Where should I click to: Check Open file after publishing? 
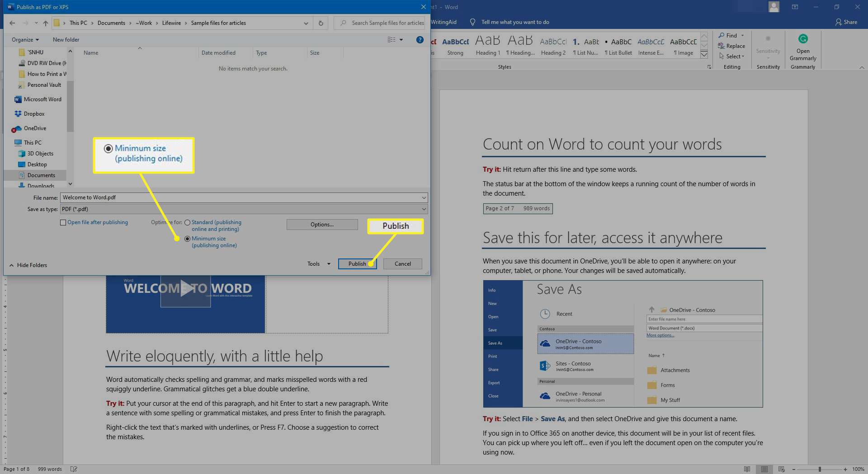tap(63, 222)
